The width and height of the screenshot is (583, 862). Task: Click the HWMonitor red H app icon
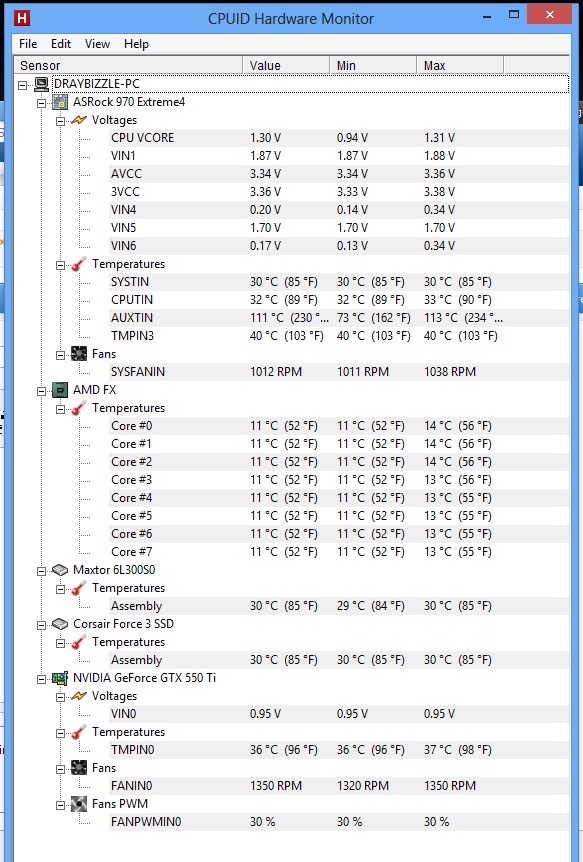pos(21,18)
